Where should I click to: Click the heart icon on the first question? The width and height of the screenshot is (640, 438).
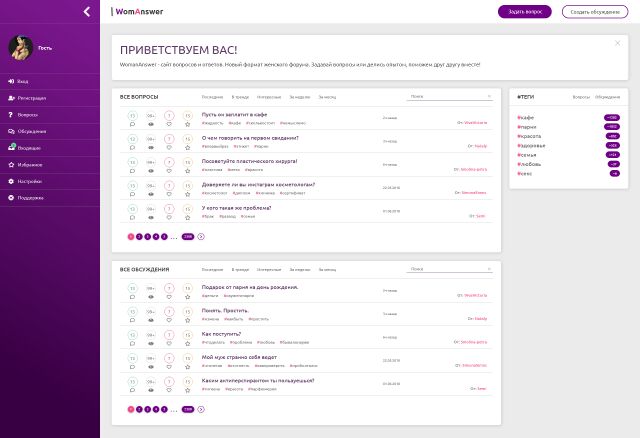point(169,125)
